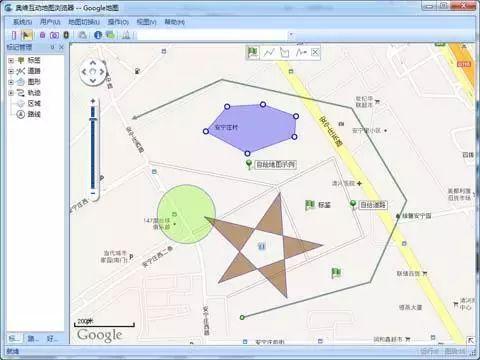The image size is (480, 360).
Task: Open the 用户(U) menu
Action: pos(50,22)
